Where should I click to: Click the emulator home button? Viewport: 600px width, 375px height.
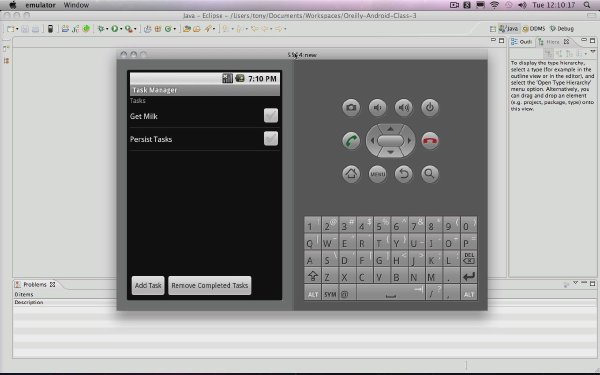point(351,174)
